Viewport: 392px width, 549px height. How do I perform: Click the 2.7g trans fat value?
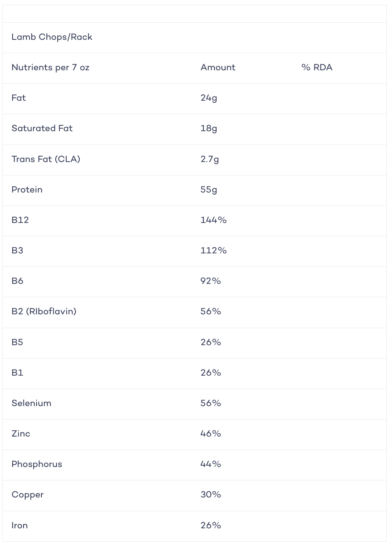pyautogui.click(x=210, y=159)
